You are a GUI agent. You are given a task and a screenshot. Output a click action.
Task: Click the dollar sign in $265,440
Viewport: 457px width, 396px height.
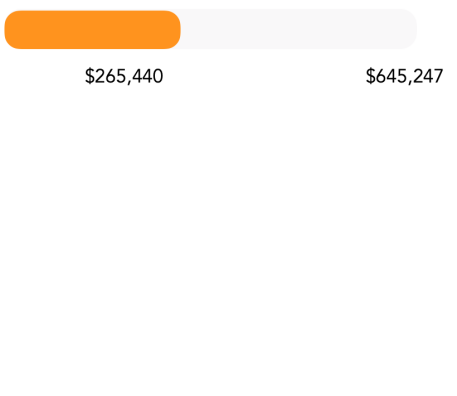coord(90,76)
